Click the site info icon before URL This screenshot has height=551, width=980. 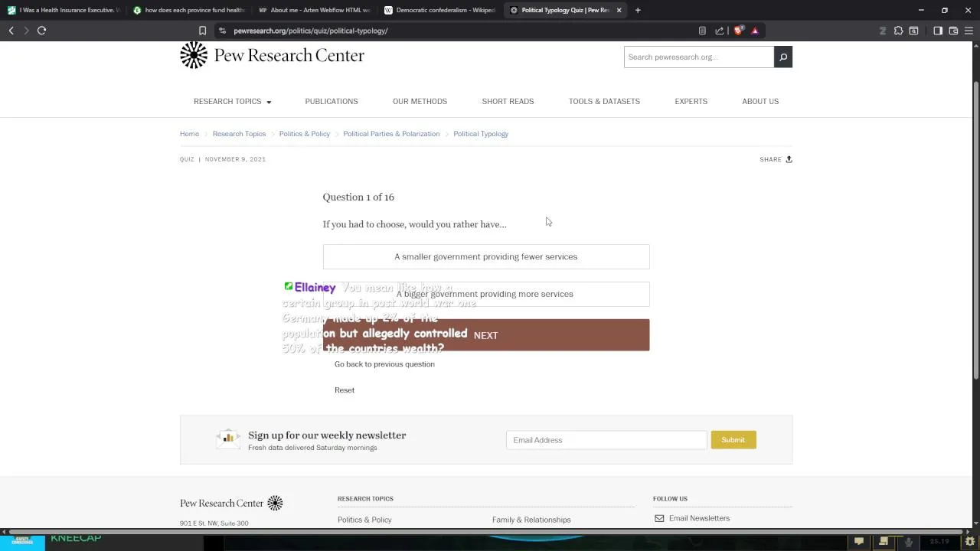click(222, 31)
